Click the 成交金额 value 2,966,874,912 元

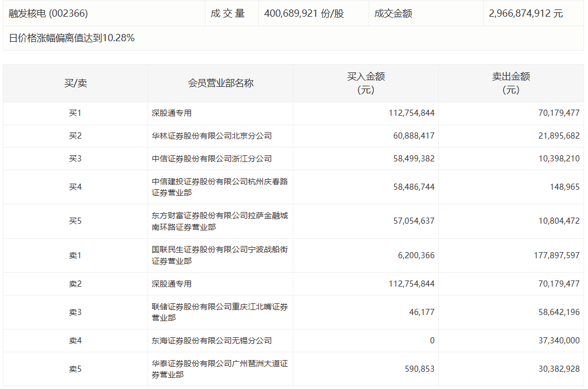(526, 13)
